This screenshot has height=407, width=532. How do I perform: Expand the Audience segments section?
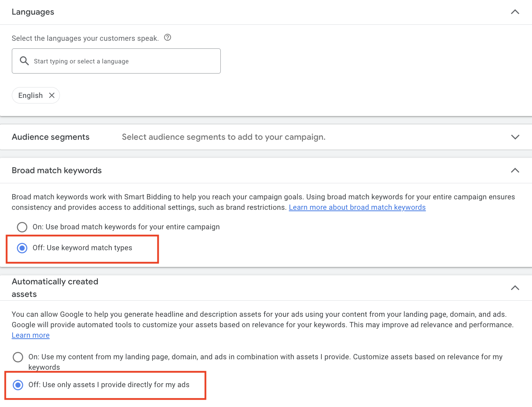515,137
